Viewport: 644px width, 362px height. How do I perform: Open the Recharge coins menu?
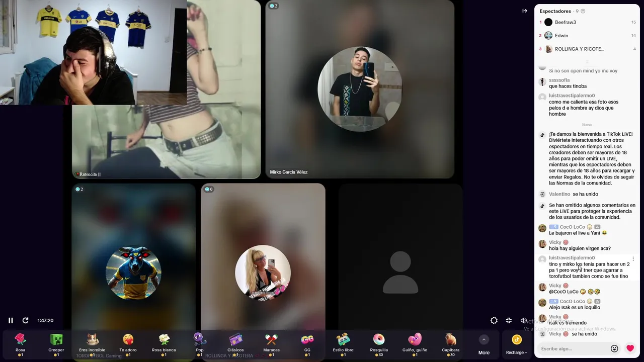point(517,345)
